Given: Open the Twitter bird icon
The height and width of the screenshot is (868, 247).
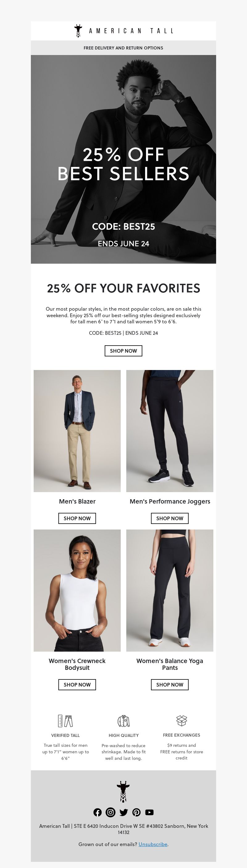Looking at the screenshot, I should pyautogui.click(x=124, y=812).
